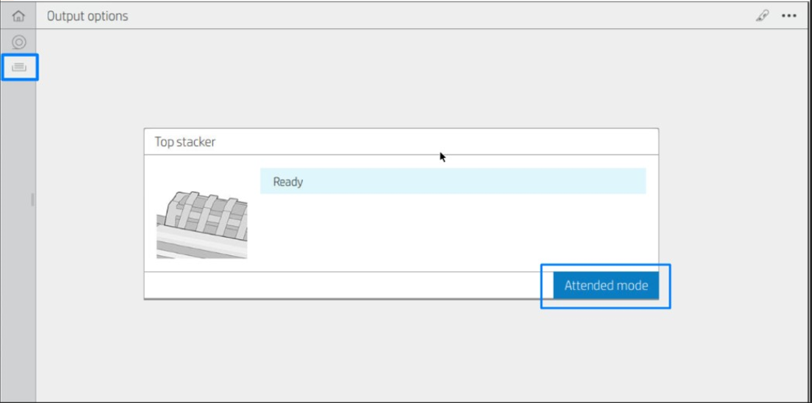Viewport: 812px width, 403px height.
Task: Click the pen icon in top bar
Action: (x=762, y=16)
